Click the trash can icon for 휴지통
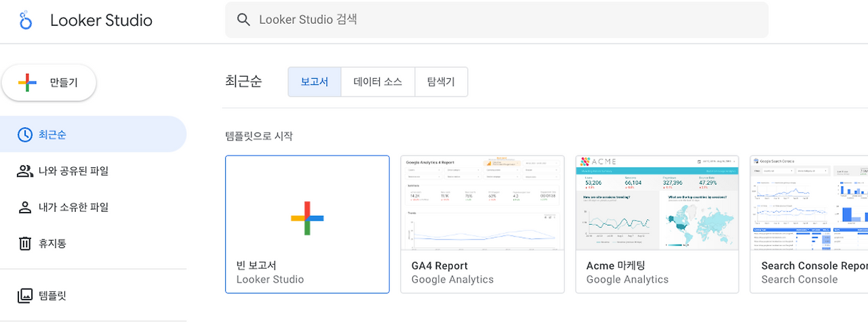The image size is (868, 326). 24,243
